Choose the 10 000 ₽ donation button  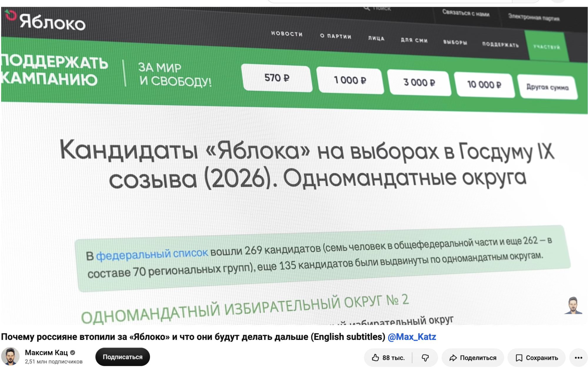pyautogui.click(x=484, y=85)
